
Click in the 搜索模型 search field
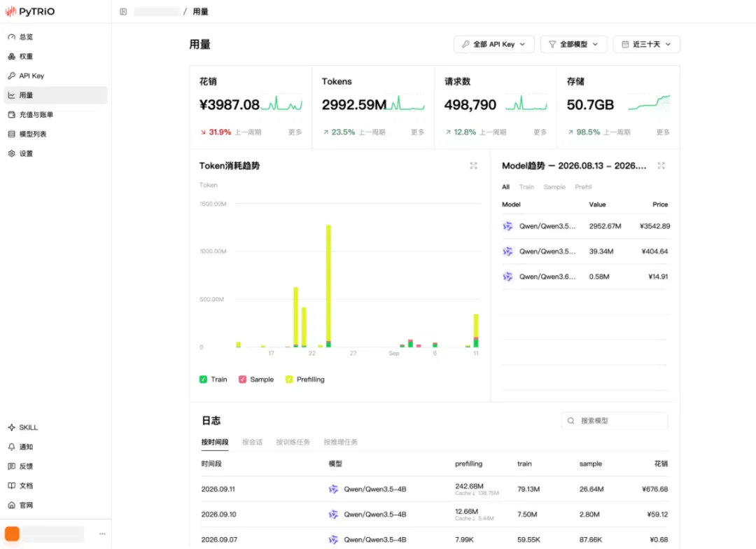click(x=615, y=421)
